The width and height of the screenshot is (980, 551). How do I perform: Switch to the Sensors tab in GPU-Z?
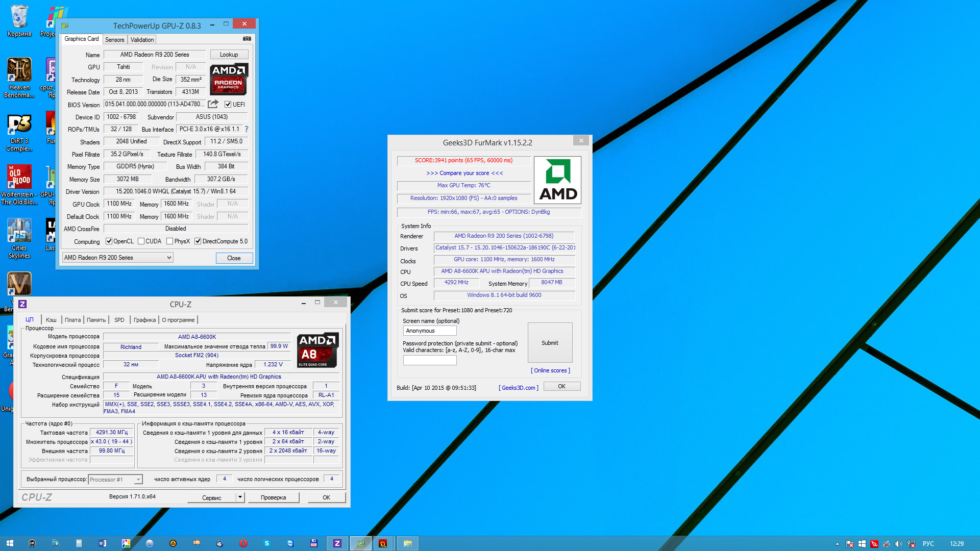click(x=114, y=40)
